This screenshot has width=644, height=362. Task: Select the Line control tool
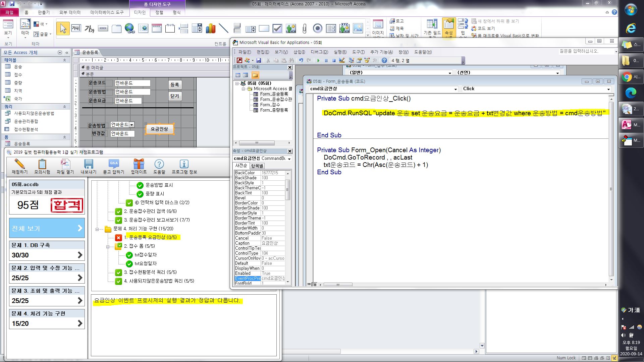(223, 28)
